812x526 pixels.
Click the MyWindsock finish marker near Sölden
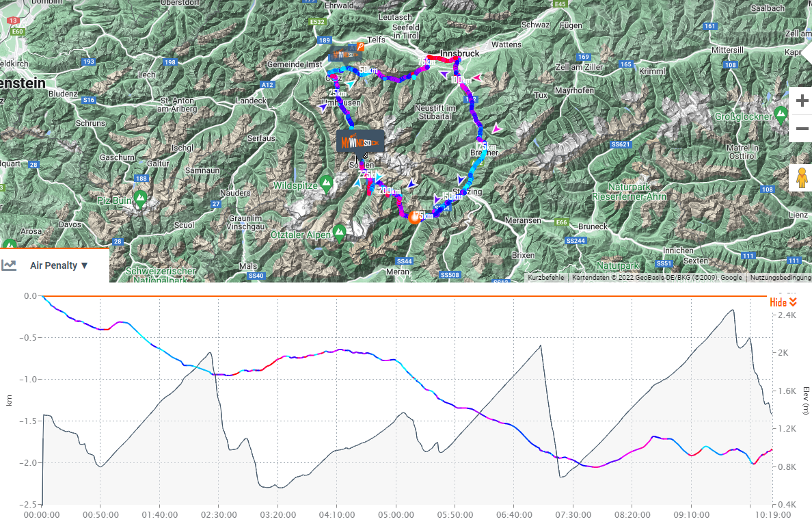[360, 142]
